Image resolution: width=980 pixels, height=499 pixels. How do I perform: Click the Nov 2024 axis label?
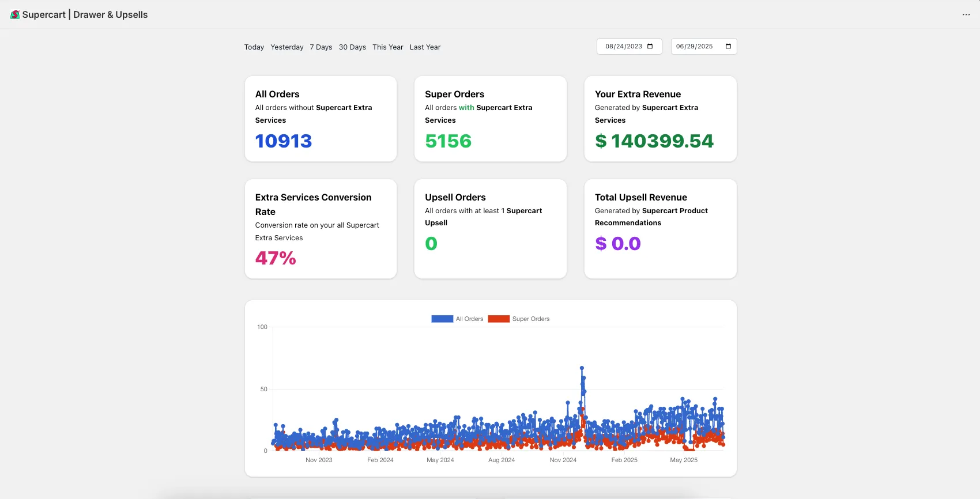point(563,460)
